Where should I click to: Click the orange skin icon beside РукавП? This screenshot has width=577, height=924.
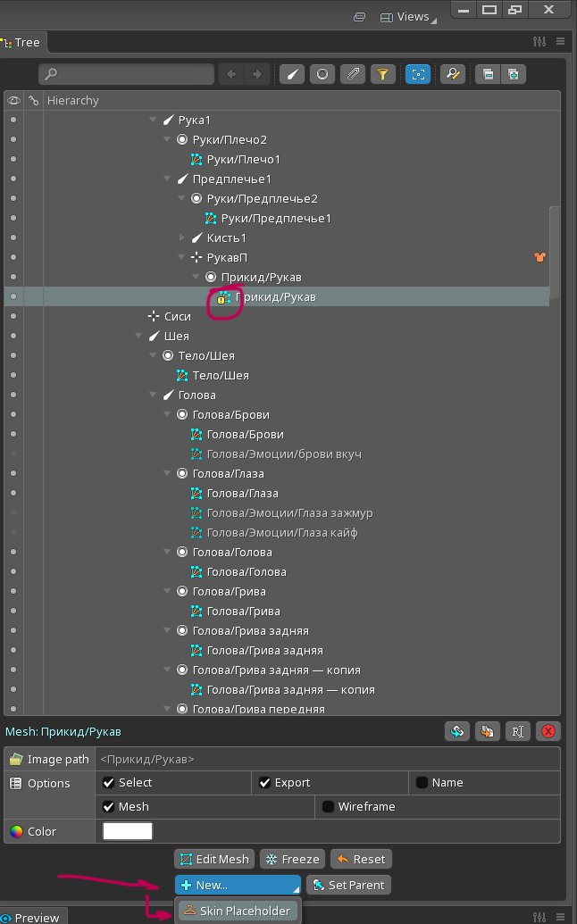pyautogui.click(x=539, y=257)
